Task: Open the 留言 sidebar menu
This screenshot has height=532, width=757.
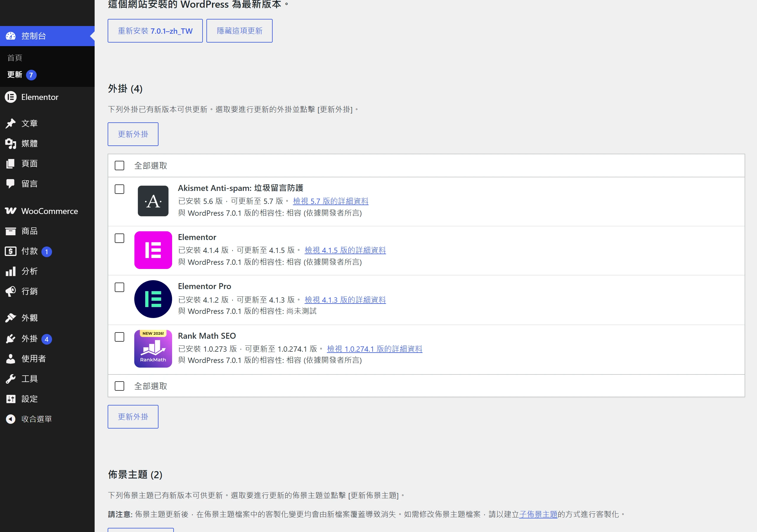Action: point(47,184)
